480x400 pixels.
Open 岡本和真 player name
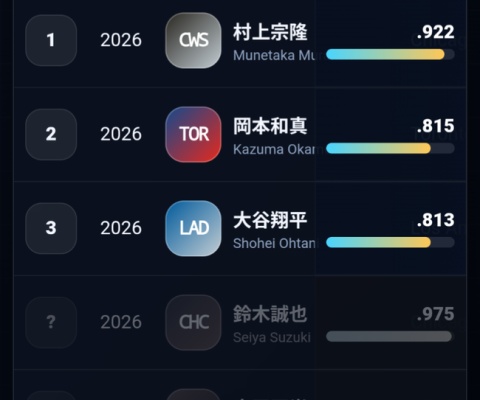pyautogui.click(x=270, y=126)
